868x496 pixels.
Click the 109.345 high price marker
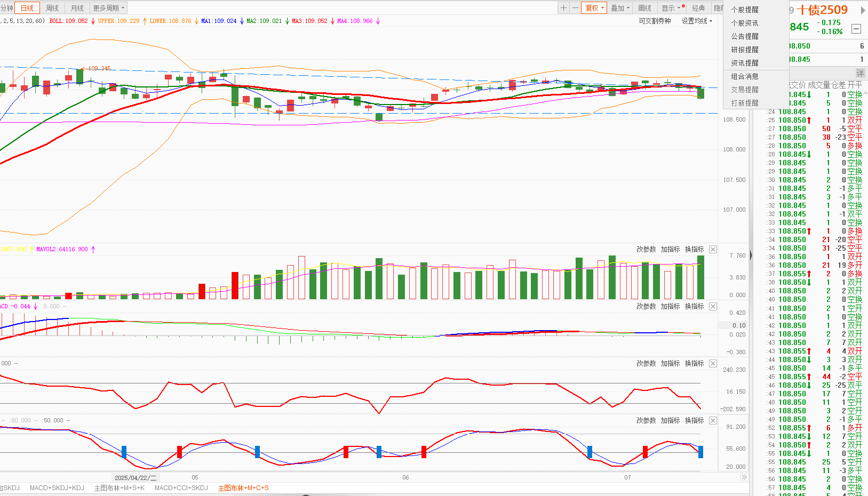[x=99, y=69]
